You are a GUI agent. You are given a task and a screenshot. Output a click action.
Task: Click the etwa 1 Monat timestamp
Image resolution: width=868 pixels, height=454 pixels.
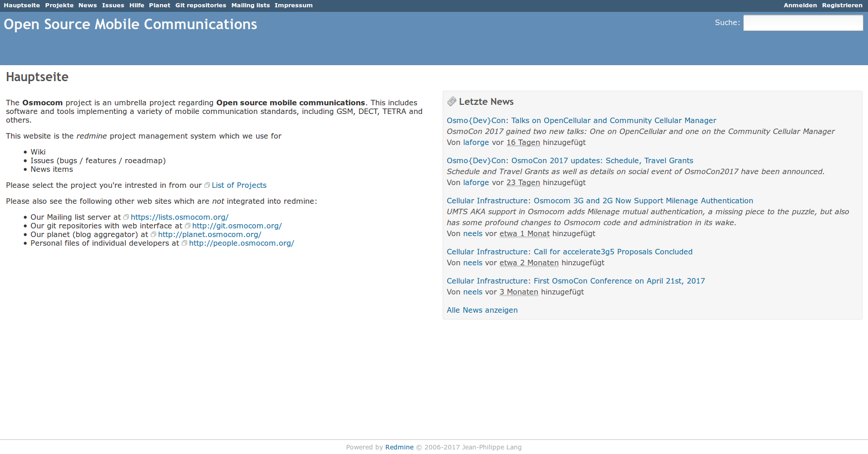coord(525,233)
